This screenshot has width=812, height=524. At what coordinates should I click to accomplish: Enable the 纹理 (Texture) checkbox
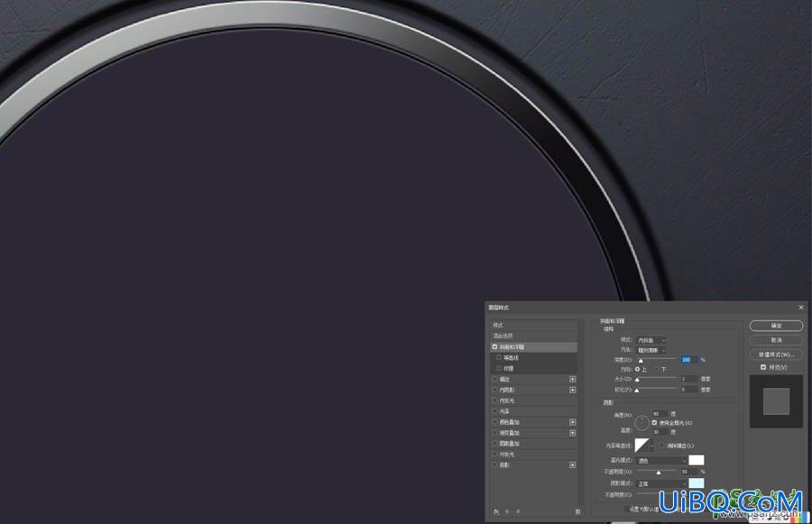(499, 368)
